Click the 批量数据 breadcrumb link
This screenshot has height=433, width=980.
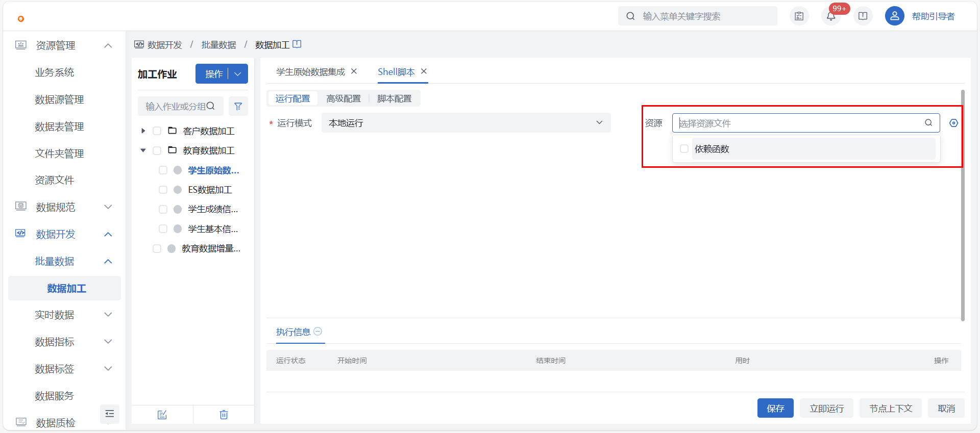(218, 45)
